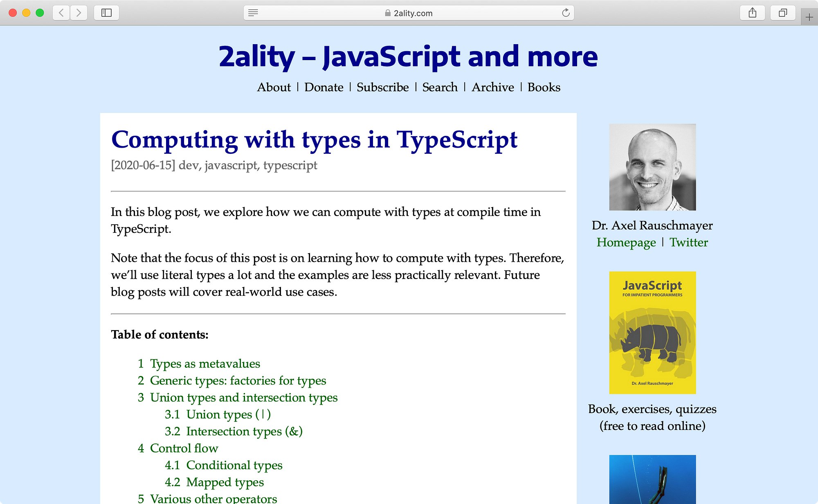Open a new tab with plus button
Viewport: 818px width, 504px height.
809,17
